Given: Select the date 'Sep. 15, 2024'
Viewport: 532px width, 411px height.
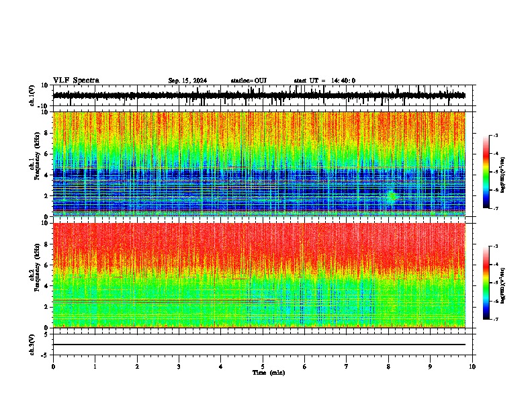Looking at the screenshot, I should [187, 81].
